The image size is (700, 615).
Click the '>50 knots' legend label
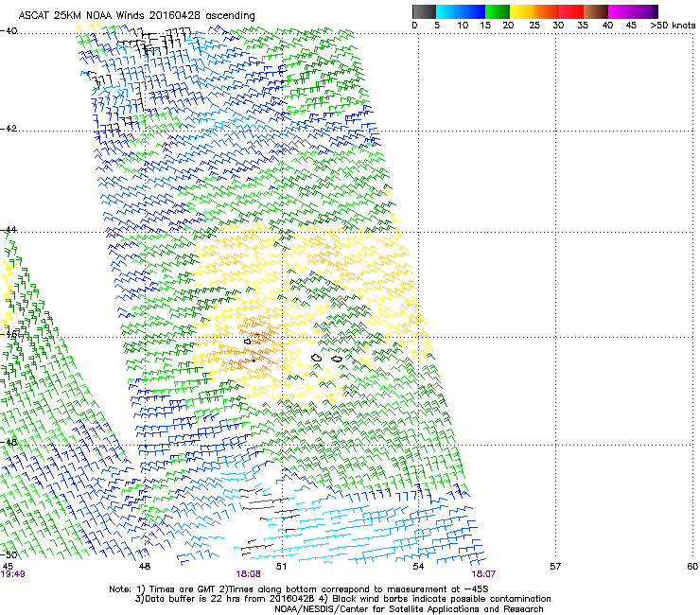point(673,26)
